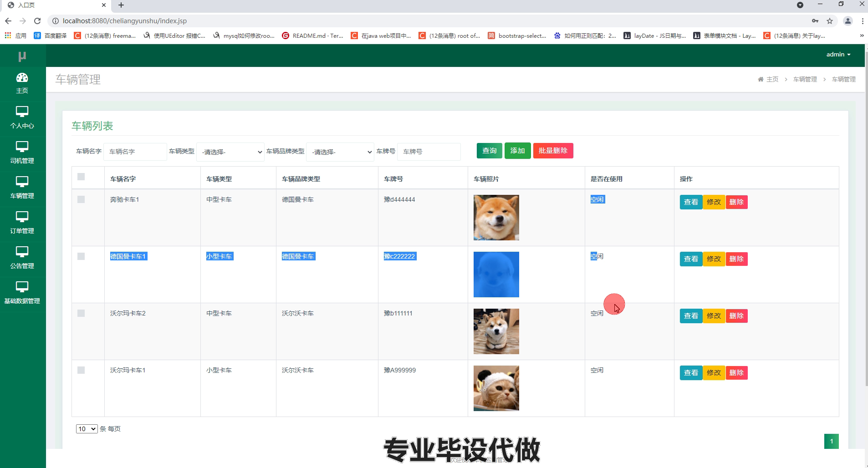Open cat photo of 沃尔玛卡车1
Viewport: 868px width, 468px height.
[496, 388]
